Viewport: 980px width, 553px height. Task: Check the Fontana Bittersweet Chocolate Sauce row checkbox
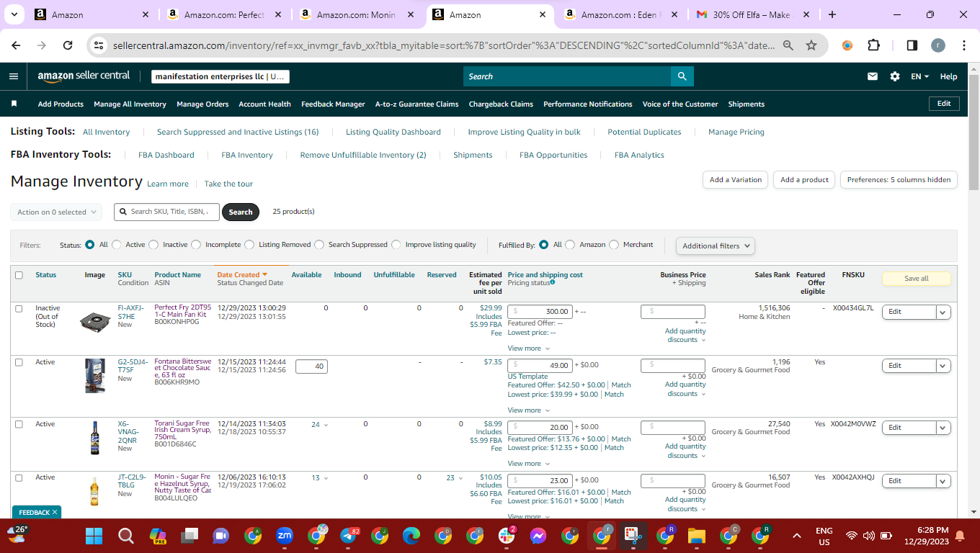pyautogui.click(x=19, y=362)
